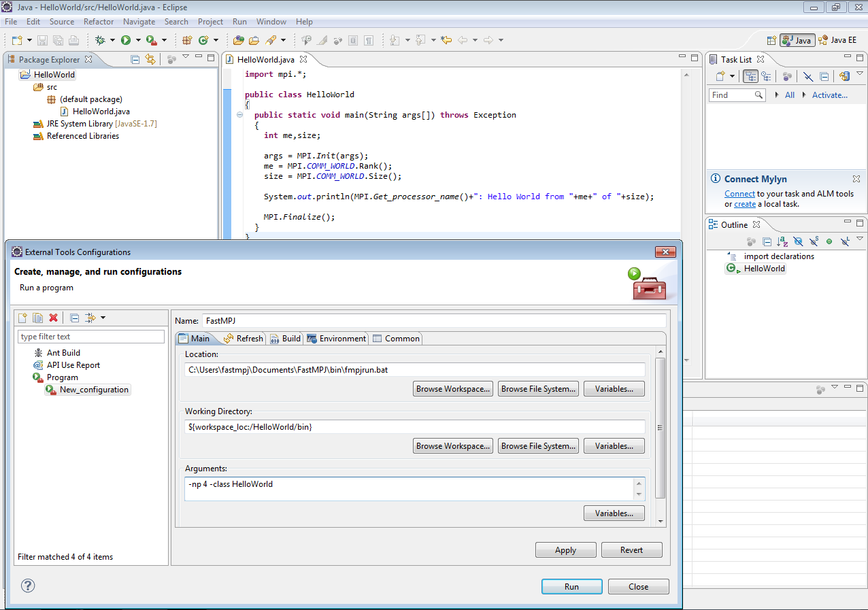Browse Workspace for the Location
The height and width of the screenshot is (610, 868).
point(454,389)
